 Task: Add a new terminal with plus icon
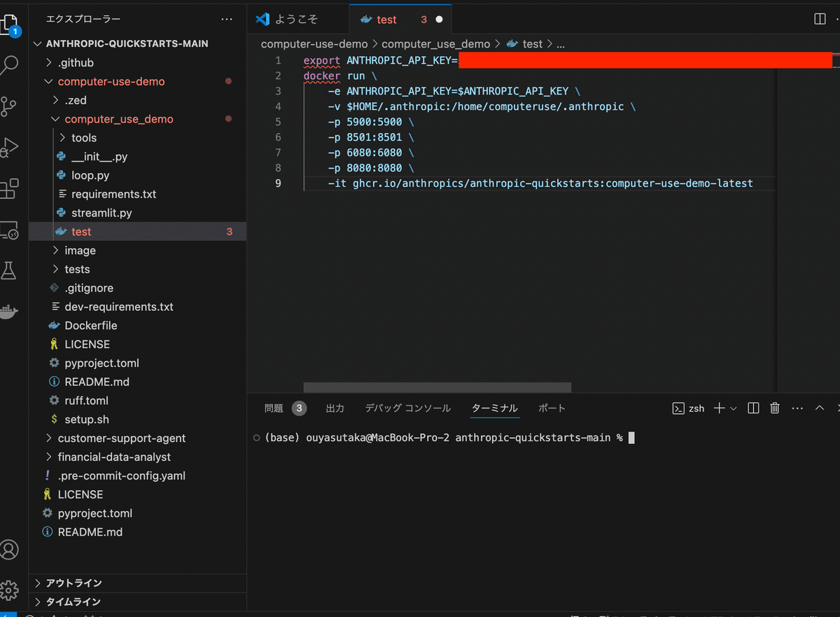click(x=718, y=408)
